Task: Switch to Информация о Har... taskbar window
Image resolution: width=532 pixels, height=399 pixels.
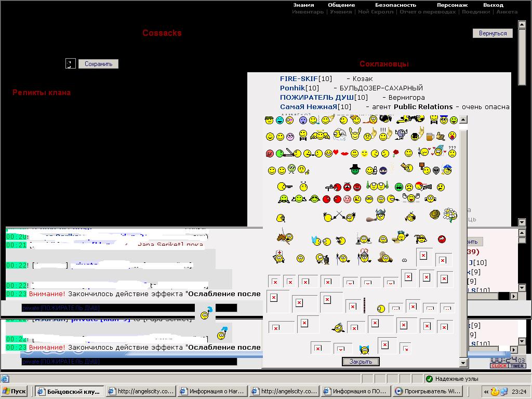Action: tap(212, 391)
